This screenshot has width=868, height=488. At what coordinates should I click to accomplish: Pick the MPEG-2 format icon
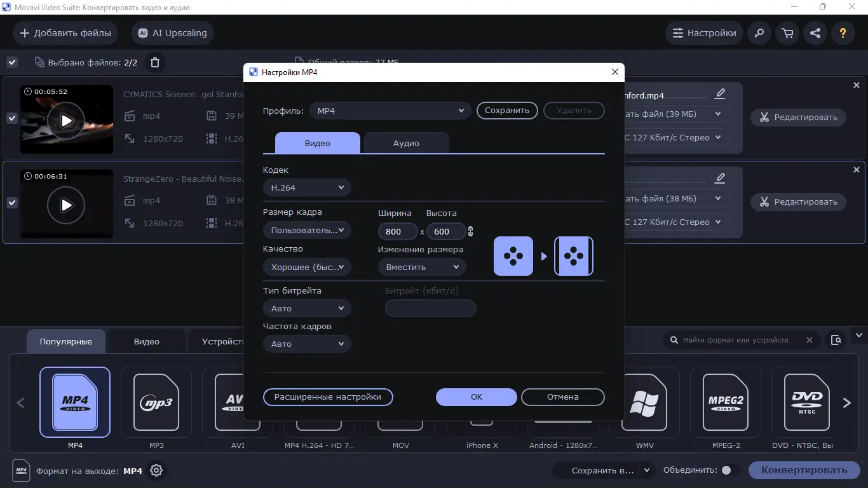726,402
